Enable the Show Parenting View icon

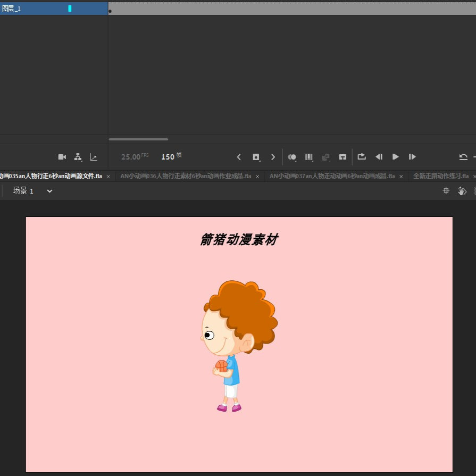(78, 157)
